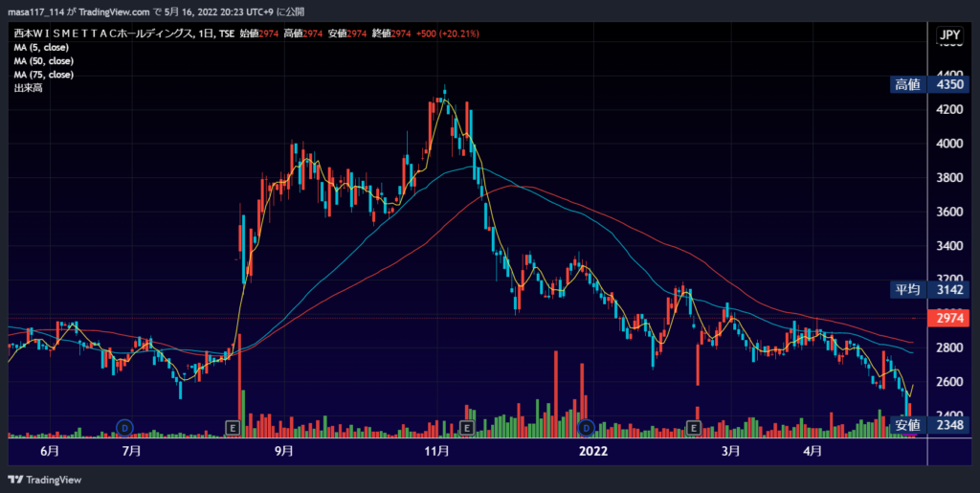Viewport: 980px width, 493px height.
Task: Click the 1日 interval label
Action: pos(205,34)
